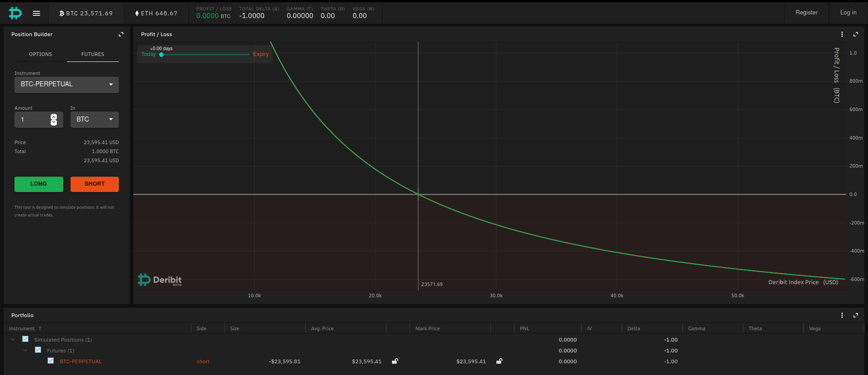This screenshot has width=868, height=375.
Task: Uncheck Simulated Positions checkbox
Action: [25, 339]
